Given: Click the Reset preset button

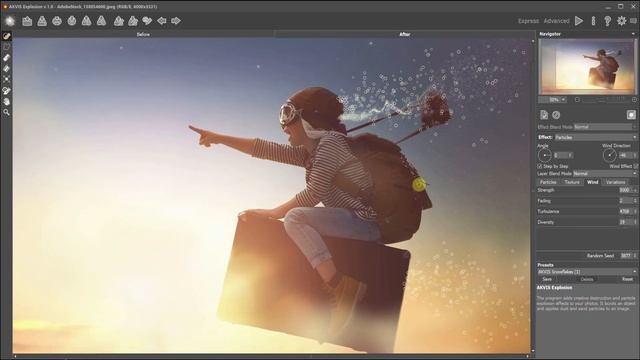Looking at the screenshot, I should click(x=627, y=280).
